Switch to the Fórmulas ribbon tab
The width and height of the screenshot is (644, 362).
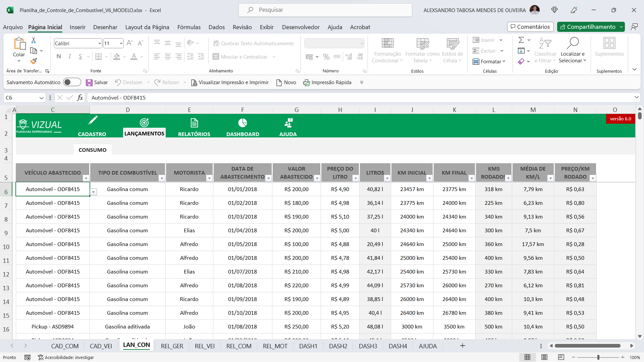[189, 27]
